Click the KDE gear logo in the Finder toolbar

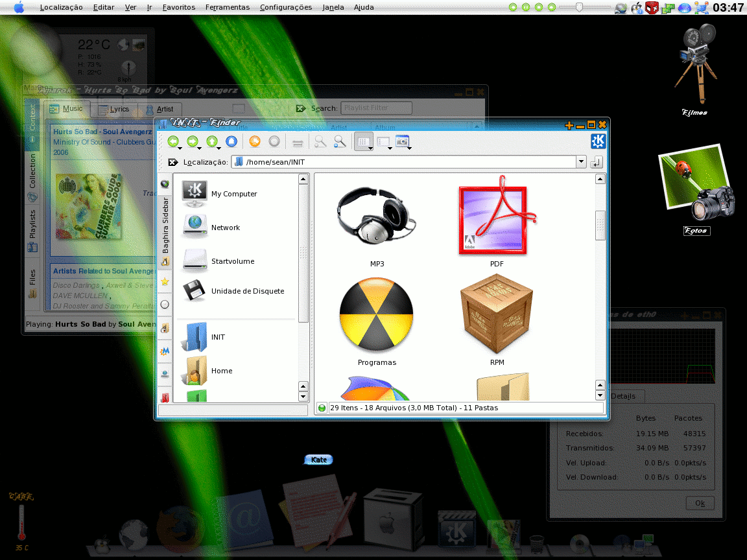(x=598, y=141)
